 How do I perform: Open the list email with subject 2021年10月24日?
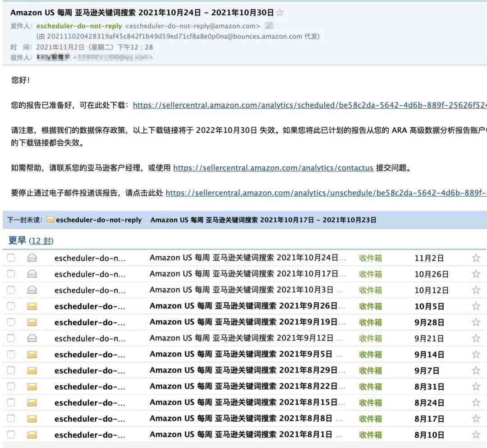pyautogui.click(x=248, y=258)
